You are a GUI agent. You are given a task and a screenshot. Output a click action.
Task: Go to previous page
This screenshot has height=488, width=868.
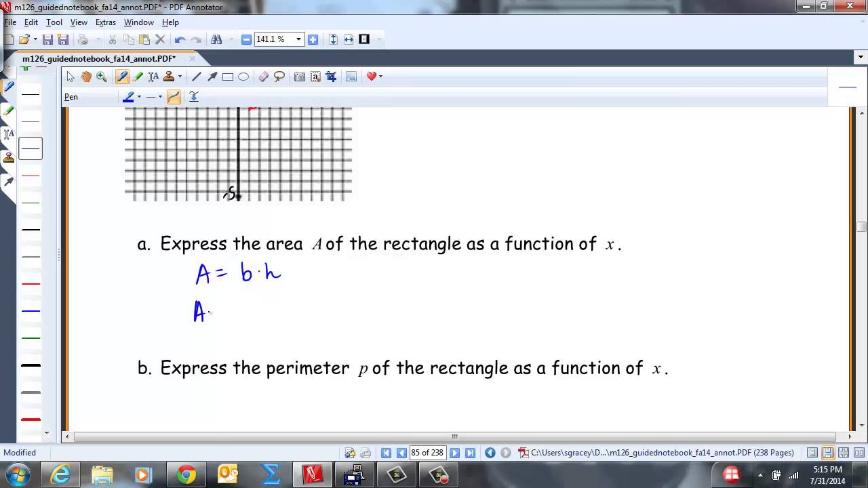[401, 453]
